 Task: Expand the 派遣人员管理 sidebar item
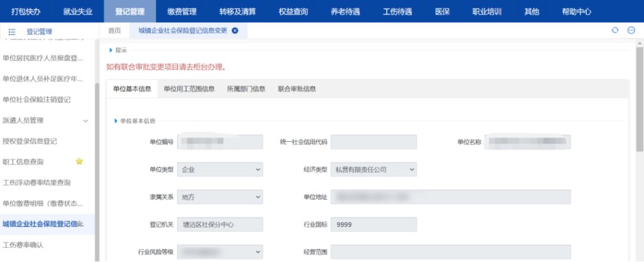tap(85, 121)
